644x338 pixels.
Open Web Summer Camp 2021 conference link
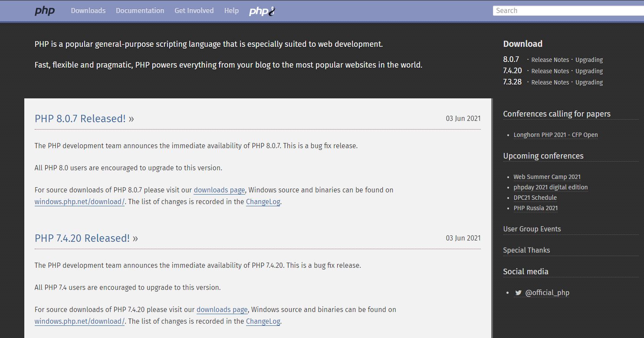[547, 177]
